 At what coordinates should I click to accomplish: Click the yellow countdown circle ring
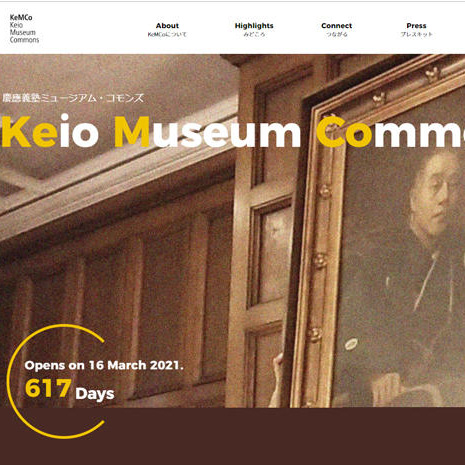click(9, 381)
